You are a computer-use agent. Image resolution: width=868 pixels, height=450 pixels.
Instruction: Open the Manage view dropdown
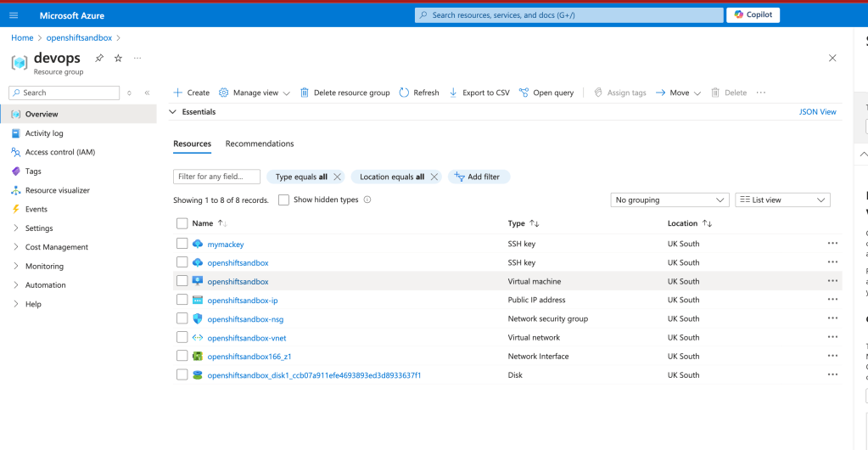[x=255, y=93]
